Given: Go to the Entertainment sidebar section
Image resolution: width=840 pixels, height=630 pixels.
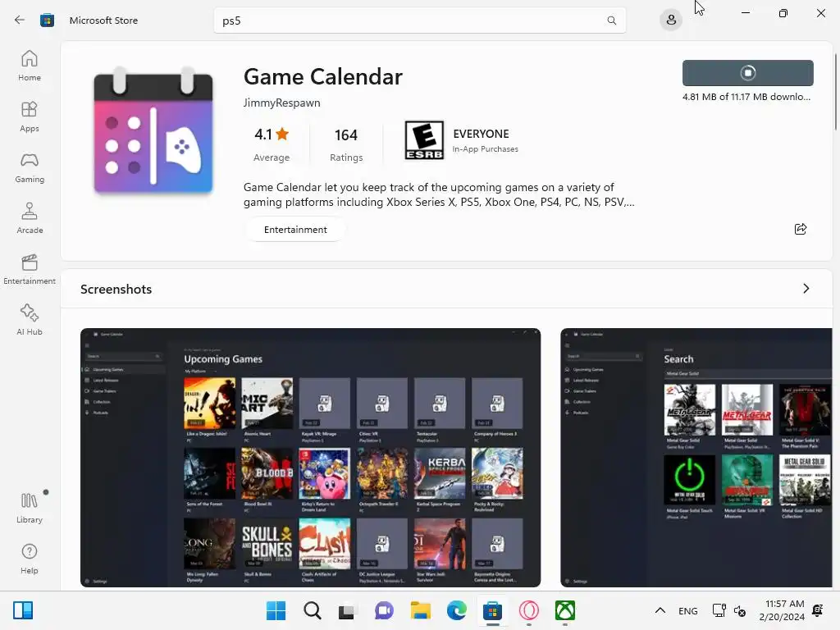Looking at the screenshot, I should click(x=30, y=269).
